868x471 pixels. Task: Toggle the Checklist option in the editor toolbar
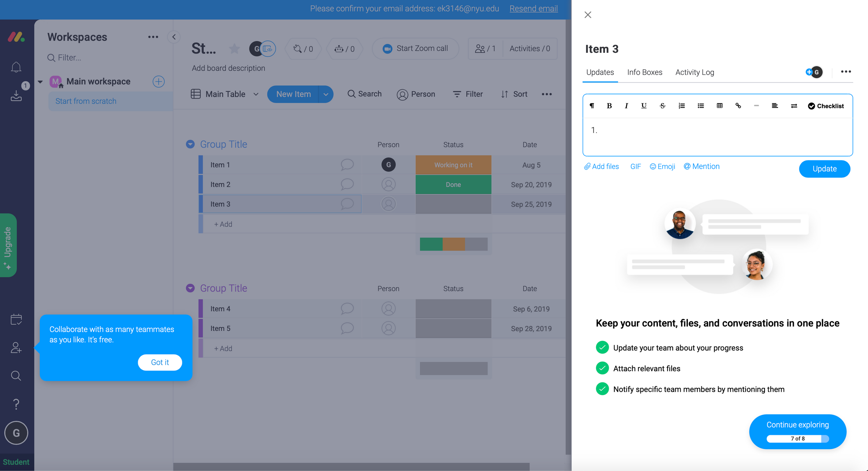(826, 106)
